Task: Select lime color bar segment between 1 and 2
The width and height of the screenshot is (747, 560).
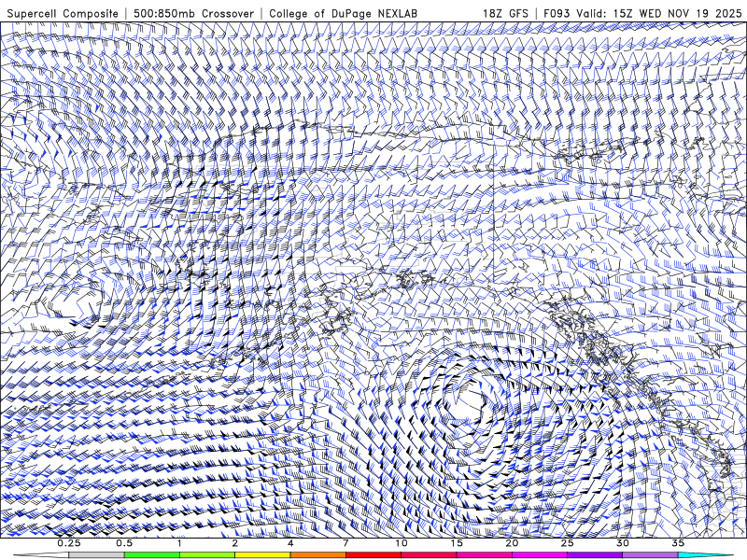Action: (206, 555)
